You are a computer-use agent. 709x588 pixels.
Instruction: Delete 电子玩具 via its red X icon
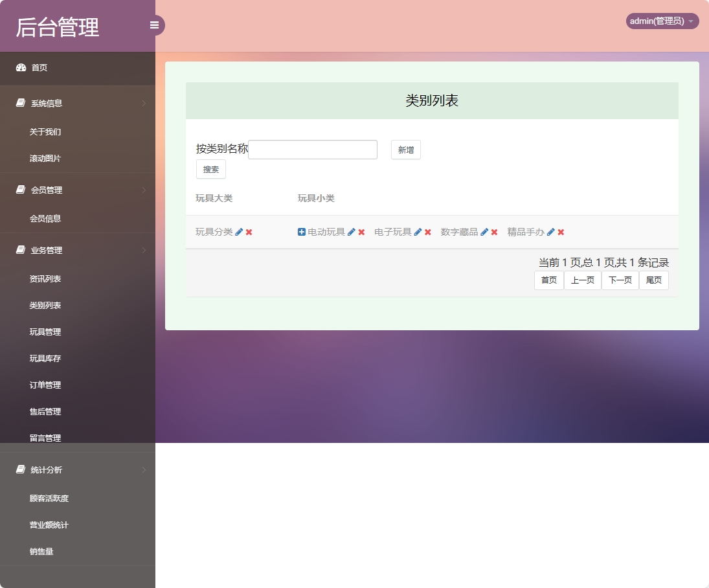pos(426,232)
